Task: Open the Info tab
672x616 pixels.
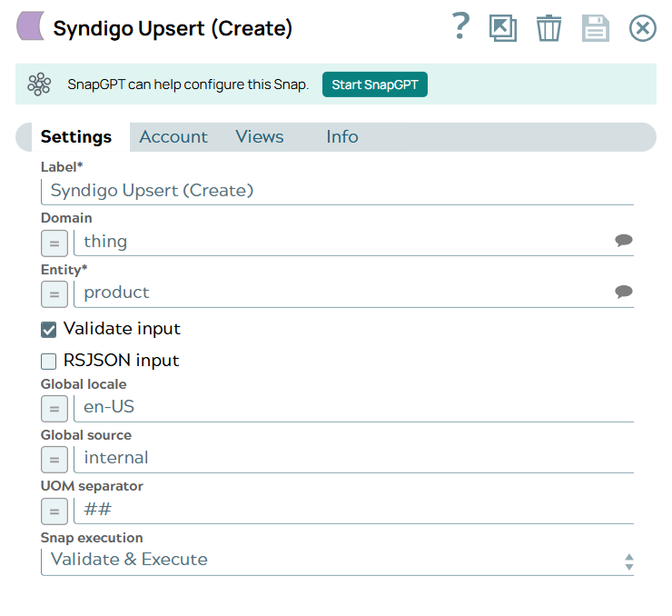Action: pyautogui.click(x=342, y=137)
